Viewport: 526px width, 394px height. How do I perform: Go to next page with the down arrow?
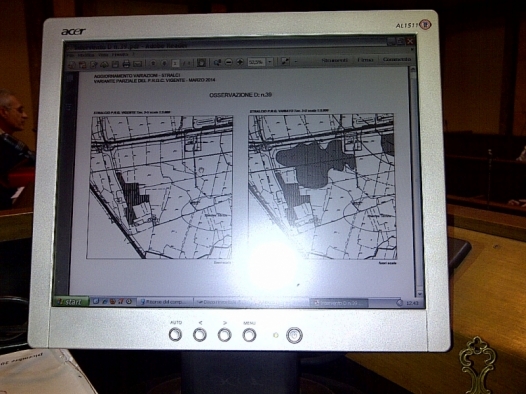click(164, 63)
